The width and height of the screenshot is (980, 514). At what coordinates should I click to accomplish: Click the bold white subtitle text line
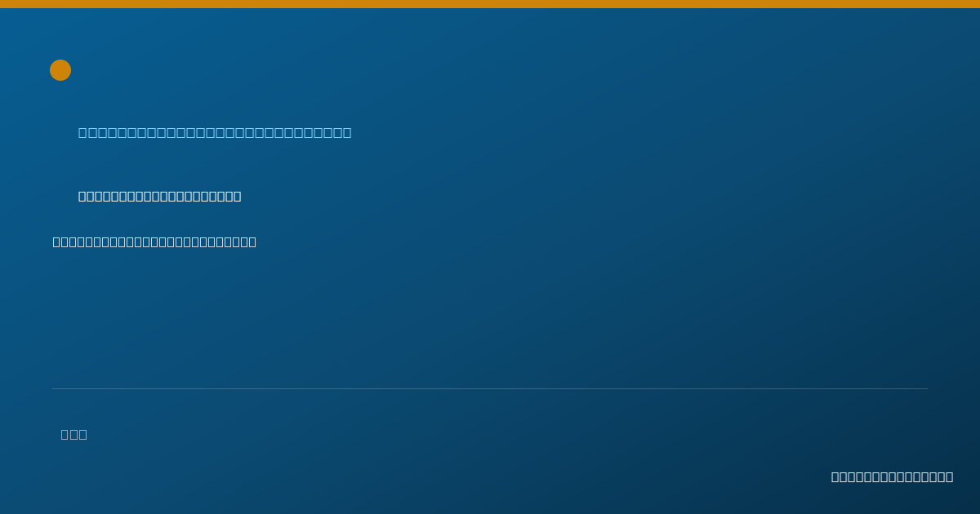(x=160, y=196)
